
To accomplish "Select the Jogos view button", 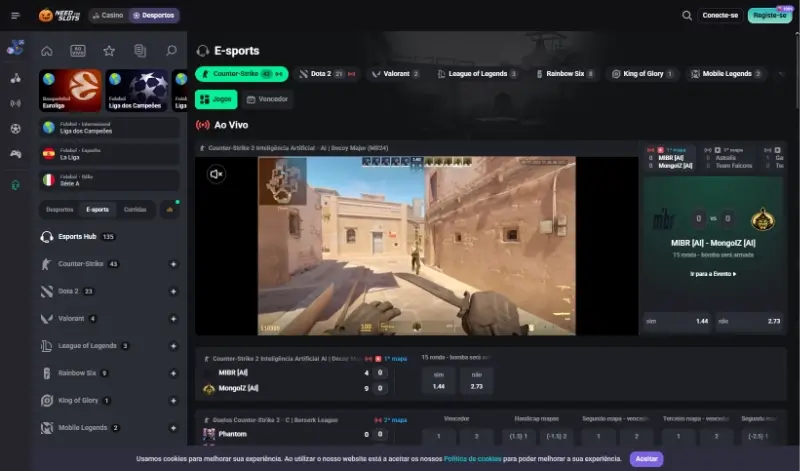I will coord(216,100).
